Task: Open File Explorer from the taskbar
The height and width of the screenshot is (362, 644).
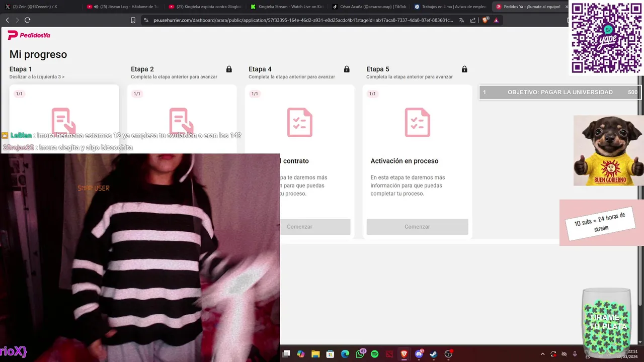Action: click(x=315, y=354)
